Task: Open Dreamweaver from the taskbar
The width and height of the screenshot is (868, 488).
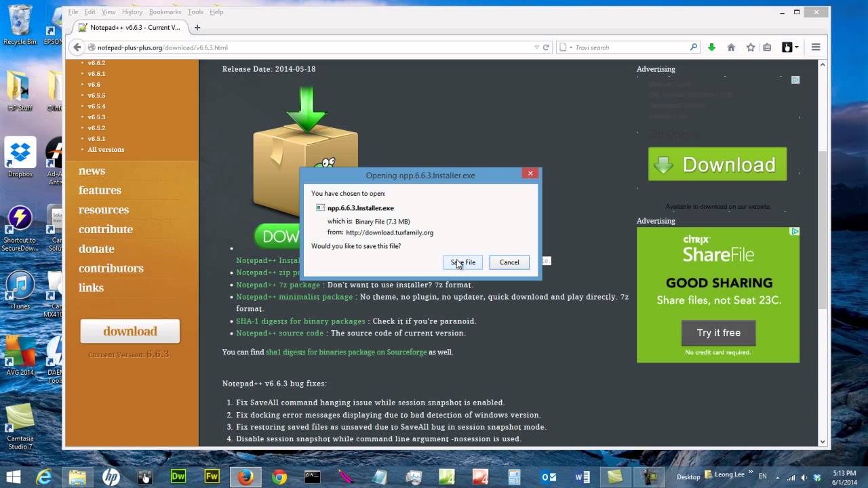Action: tap(178, 477)
